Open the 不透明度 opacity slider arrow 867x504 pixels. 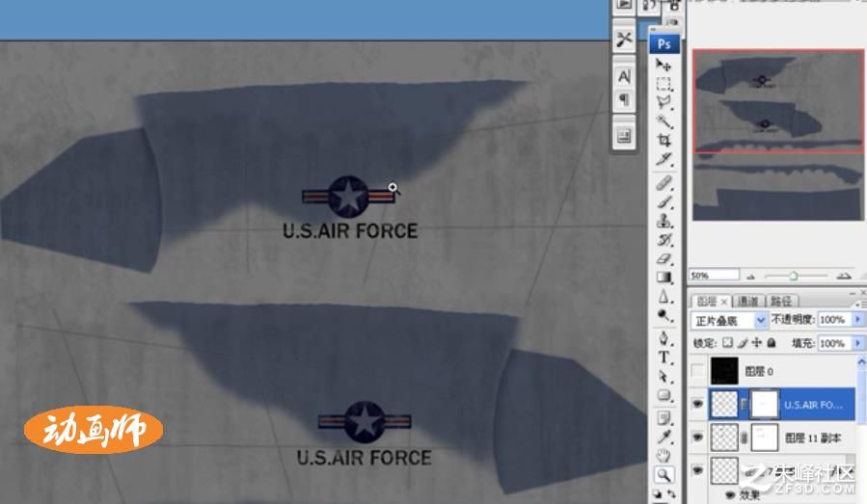[x=858, y=319]
